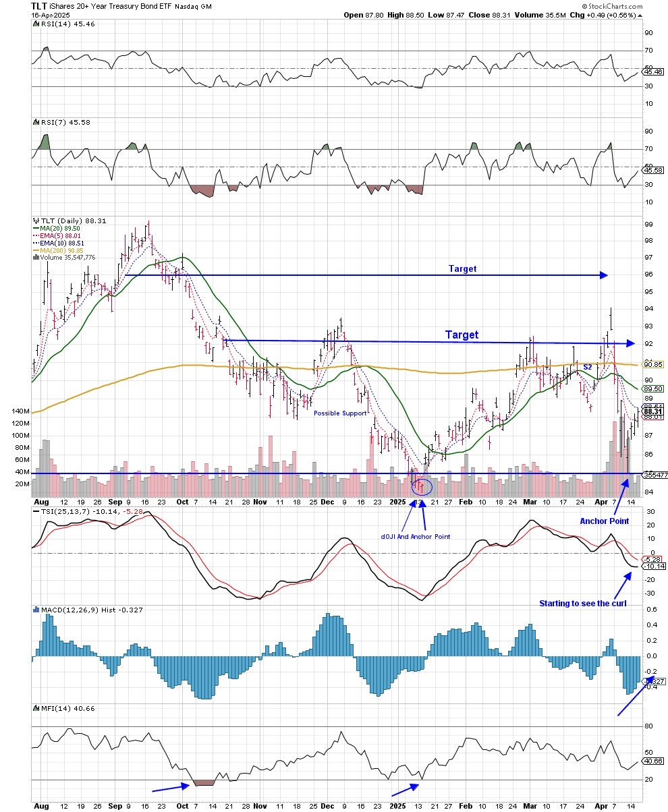Click the Possible Support annotation text
Image resolution: width=668 pixels, height=812 pixels.
coord(340,413)
